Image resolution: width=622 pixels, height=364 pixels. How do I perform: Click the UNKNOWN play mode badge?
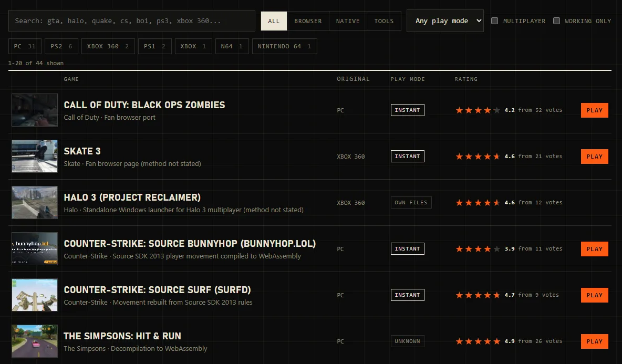[x=407, y=341]
